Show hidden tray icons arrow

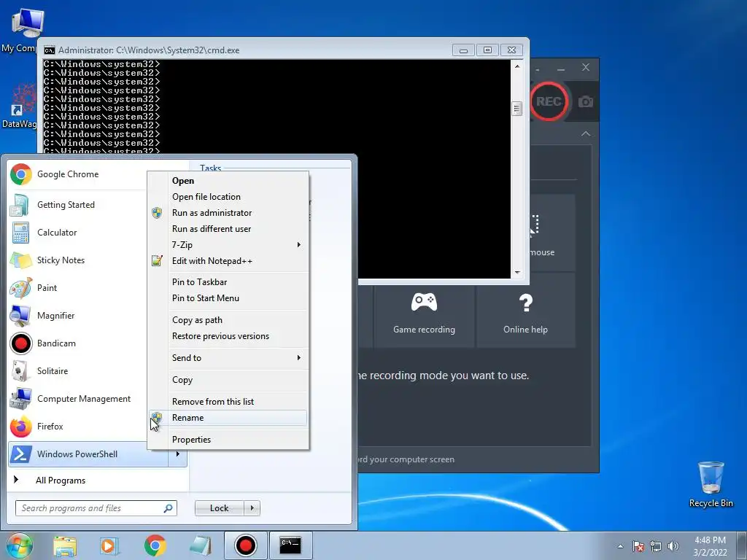(620, 546)
